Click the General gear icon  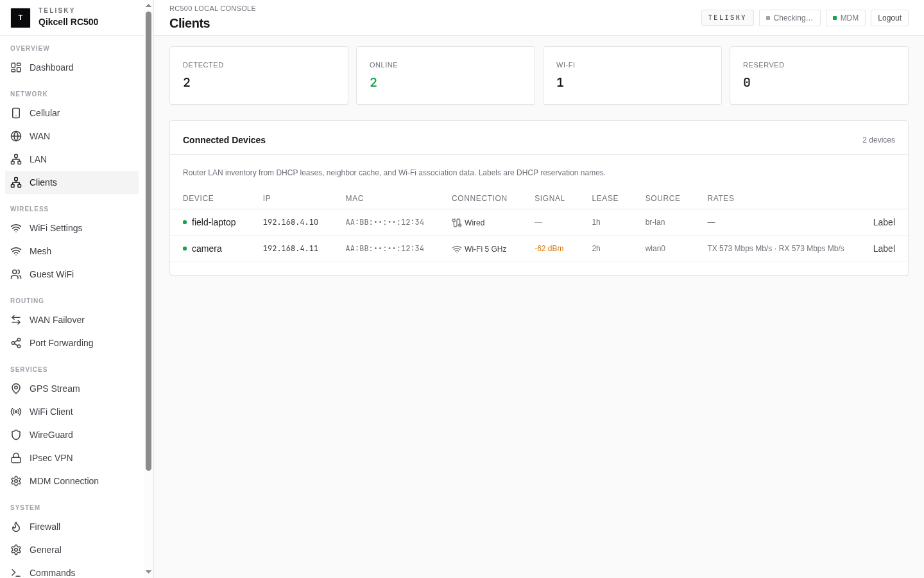point(16,550)
